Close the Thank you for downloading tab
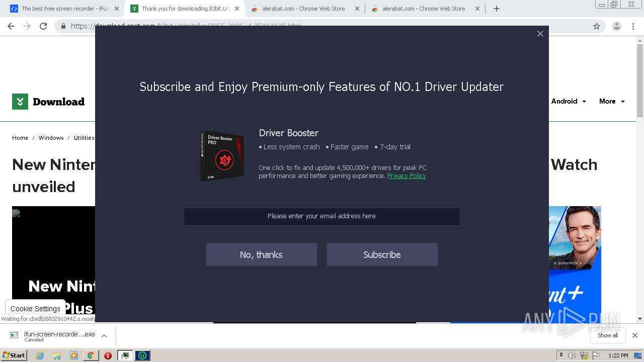644x362 pixels. coord(237,9)
